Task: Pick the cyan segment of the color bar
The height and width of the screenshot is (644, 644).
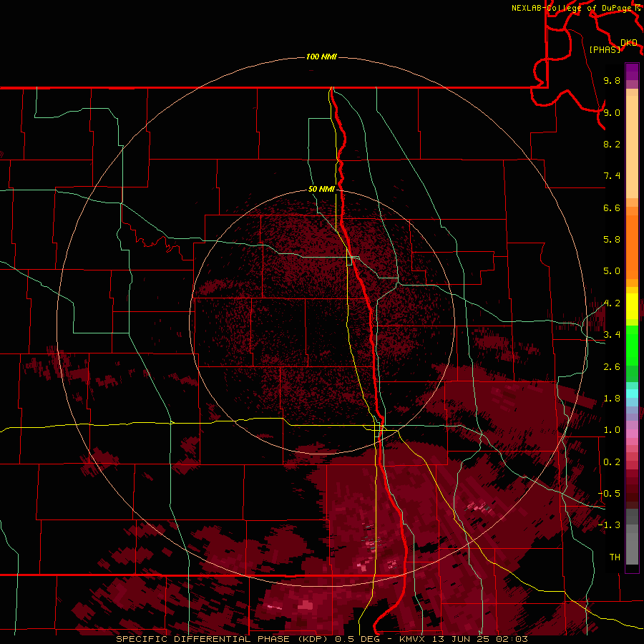Action: (632, 394)
